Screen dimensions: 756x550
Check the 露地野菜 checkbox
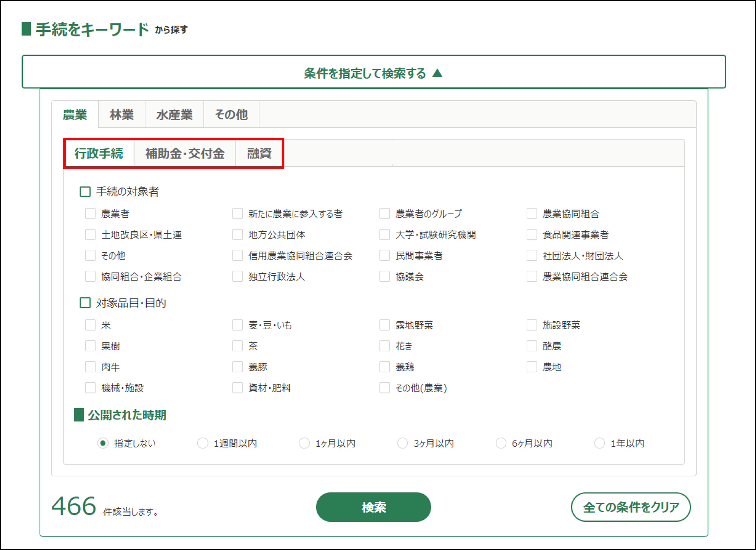coord(385,325)
